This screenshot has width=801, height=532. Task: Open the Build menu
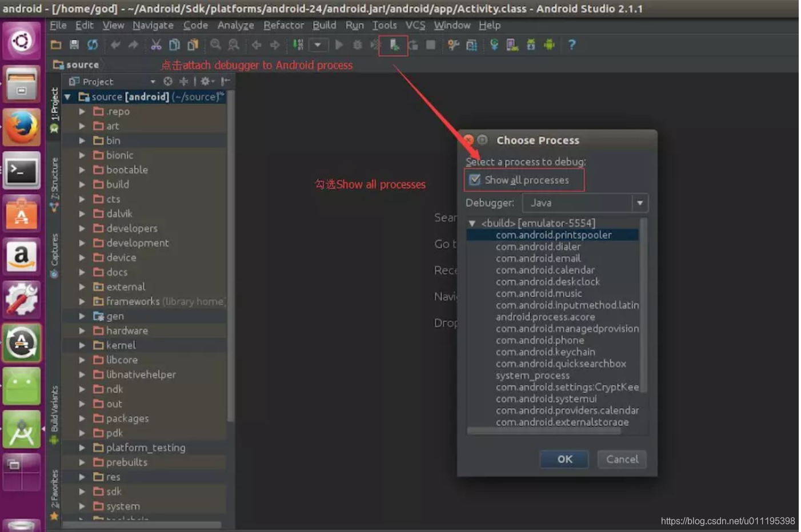point(324,25)
